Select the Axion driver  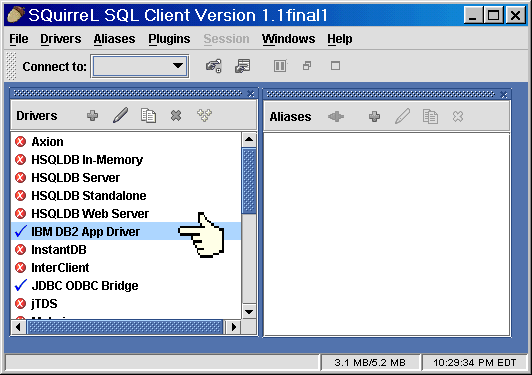126,142
